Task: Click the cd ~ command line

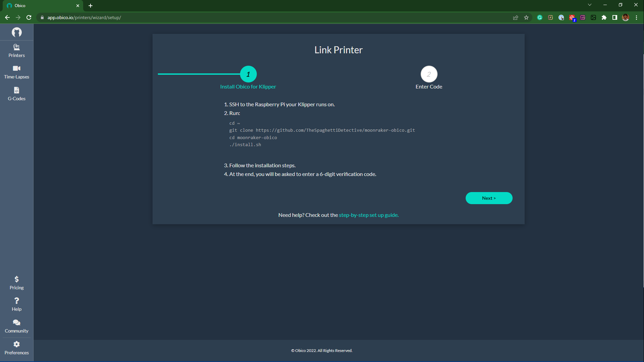Action: (235, 123)
